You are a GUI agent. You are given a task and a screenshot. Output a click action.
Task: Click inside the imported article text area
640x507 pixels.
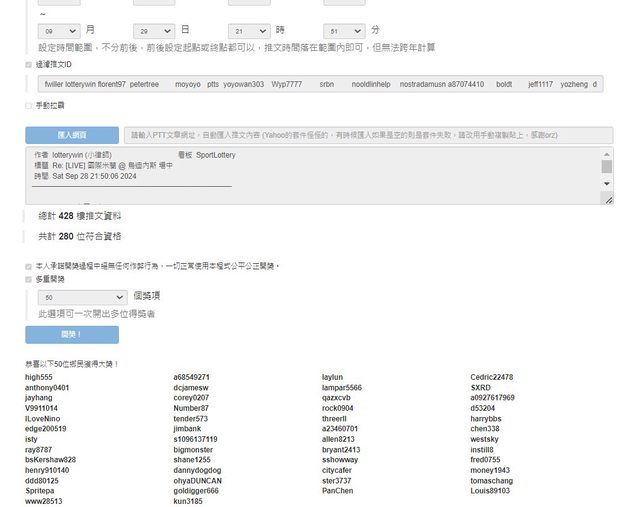pos(300,176)
